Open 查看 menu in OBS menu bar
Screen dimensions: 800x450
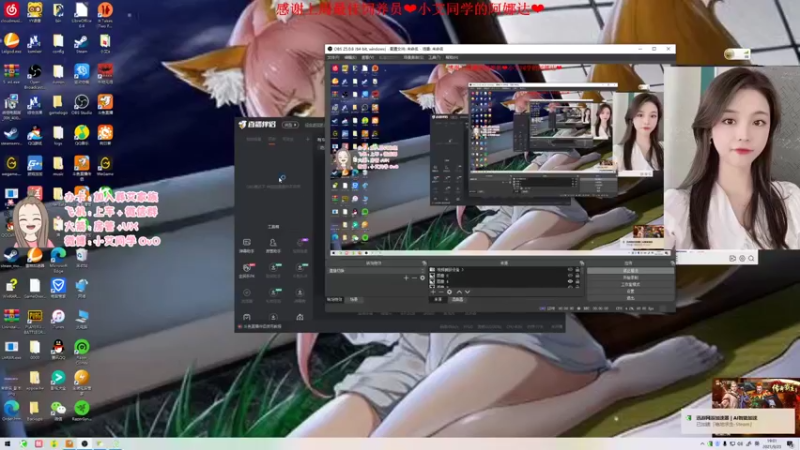(x=367, y=58)
